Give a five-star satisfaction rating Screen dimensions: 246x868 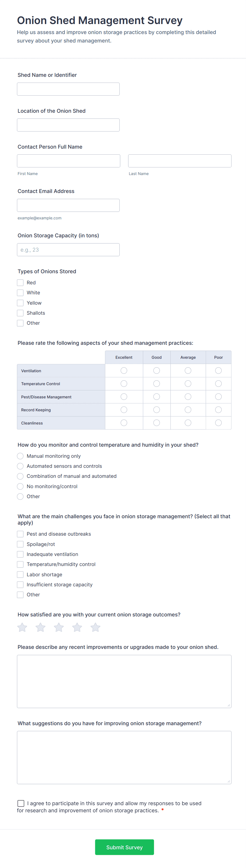[95, 627]
